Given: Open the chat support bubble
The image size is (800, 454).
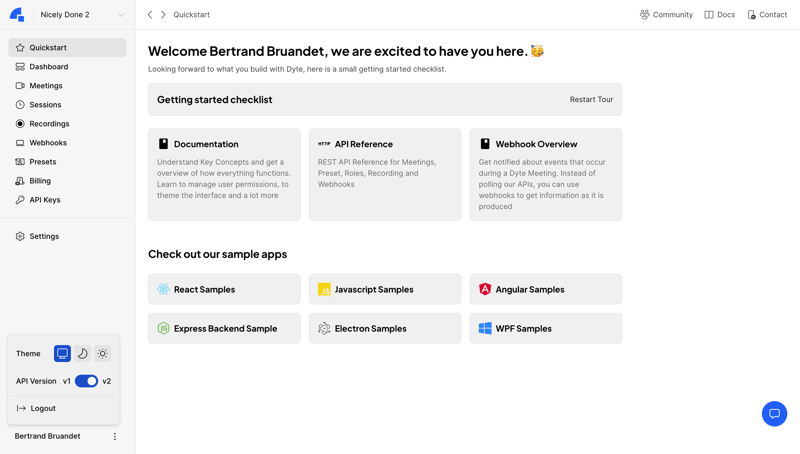Looking at the screenshot, I should pyautogui.click(x=774, y=413).
